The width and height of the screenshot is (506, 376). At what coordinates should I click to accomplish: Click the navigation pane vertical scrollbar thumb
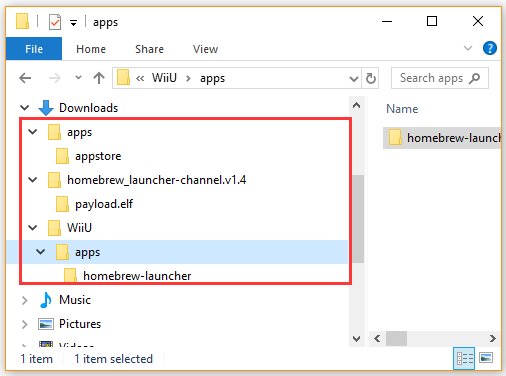[358, 219]
